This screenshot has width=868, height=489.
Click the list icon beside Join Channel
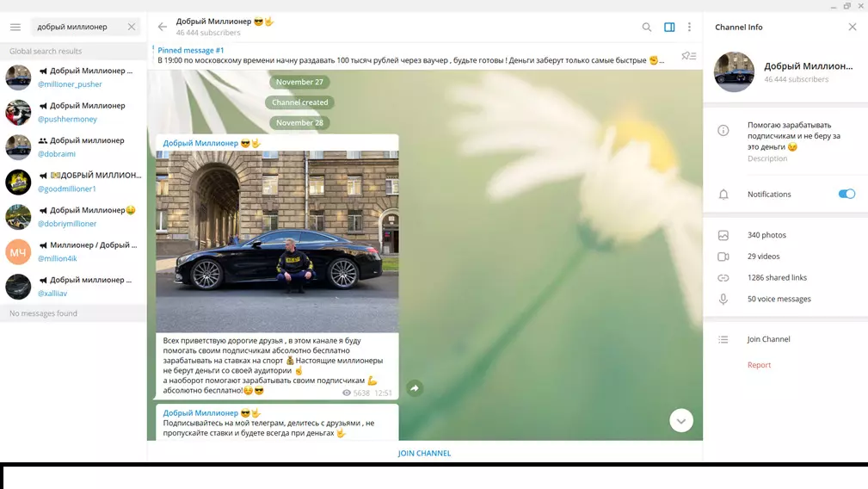(723, 339)
